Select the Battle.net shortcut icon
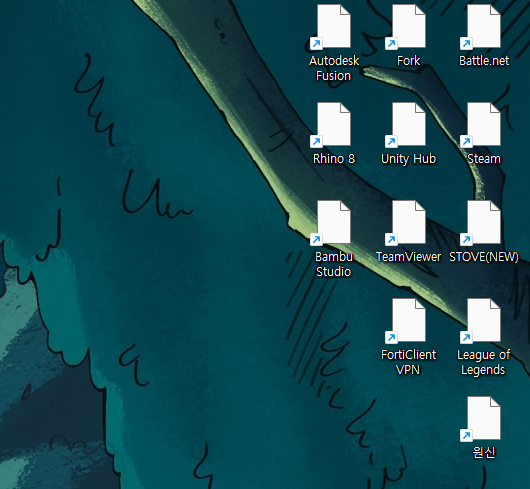 tap(481, 27)
